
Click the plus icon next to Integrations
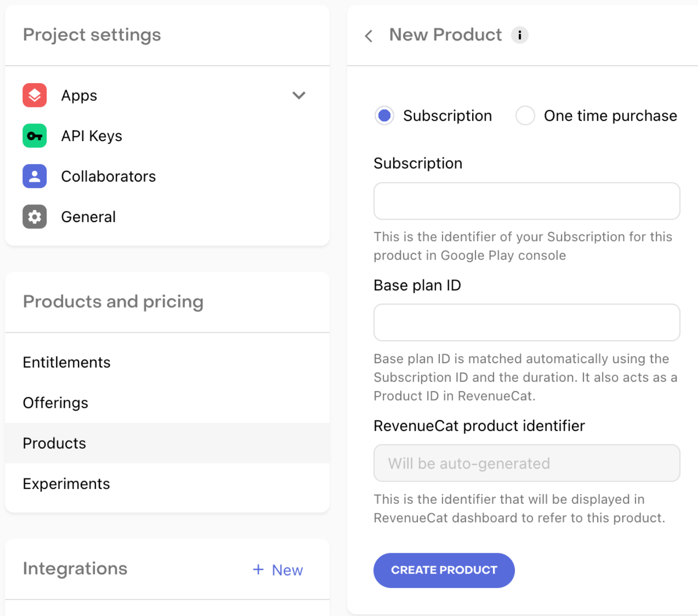pyautogui.click(x=258, y=569)
